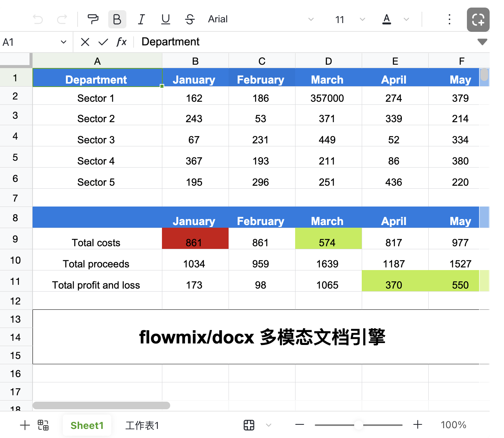The width and height of the screenshot is (504, 438).
Task: Click the Redo arrow icon
Action: (62, 19)
